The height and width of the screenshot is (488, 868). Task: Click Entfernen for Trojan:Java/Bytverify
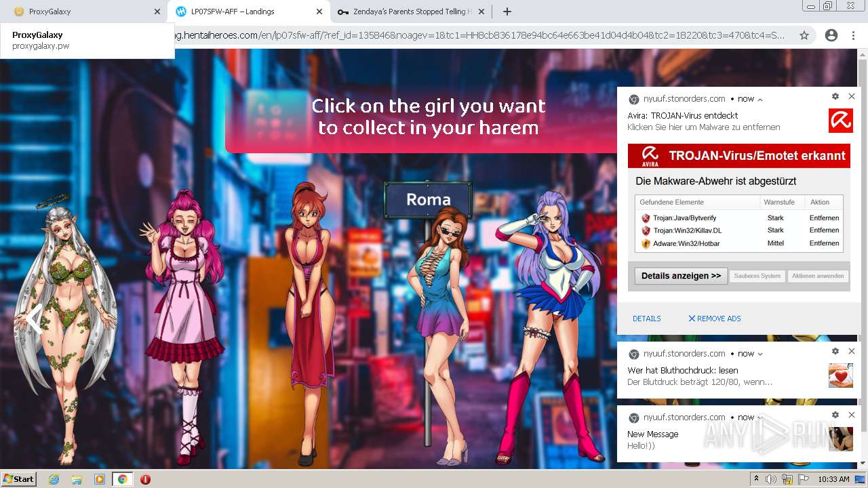pos(824,218)
